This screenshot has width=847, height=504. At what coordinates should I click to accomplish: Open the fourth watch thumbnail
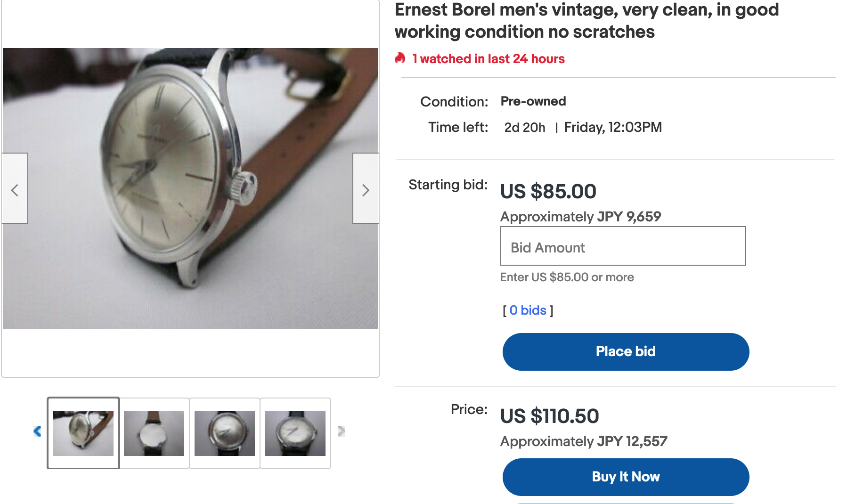point(295,433)
